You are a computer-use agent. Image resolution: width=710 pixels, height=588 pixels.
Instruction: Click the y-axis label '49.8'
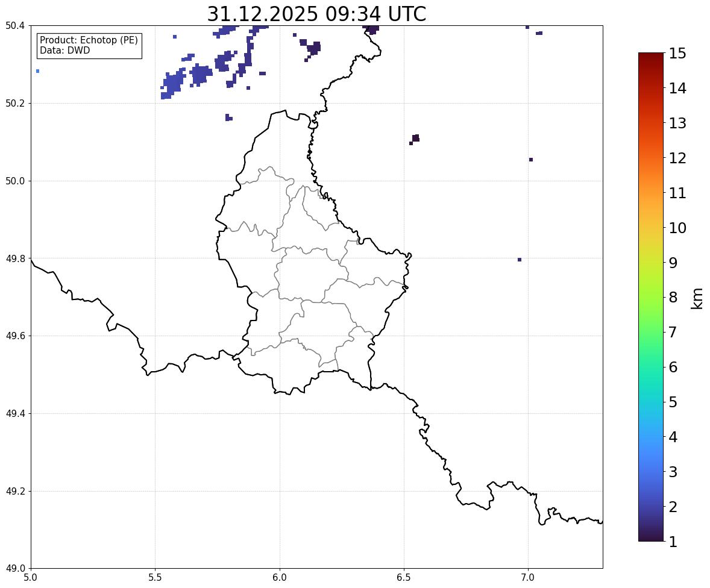(15, 258)
